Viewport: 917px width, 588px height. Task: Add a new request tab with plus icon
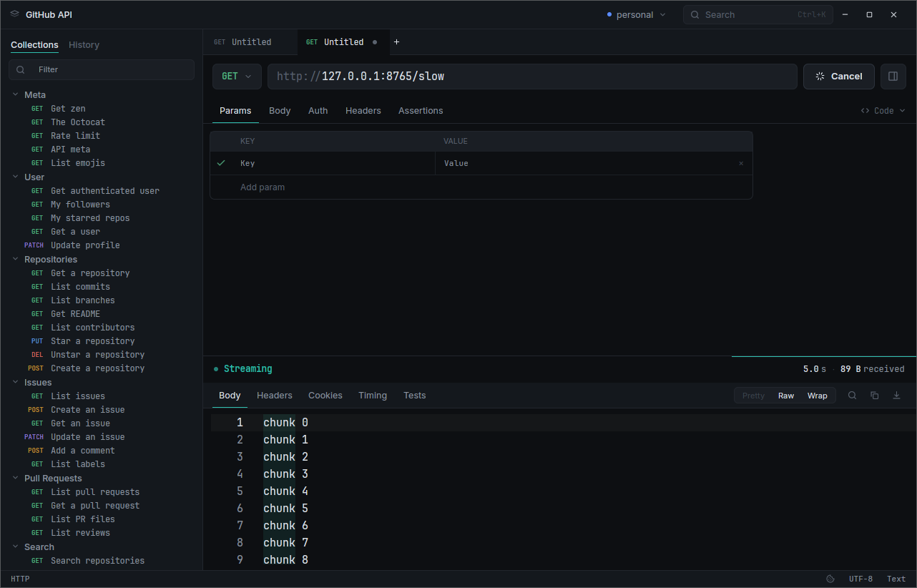pos(397,42)
